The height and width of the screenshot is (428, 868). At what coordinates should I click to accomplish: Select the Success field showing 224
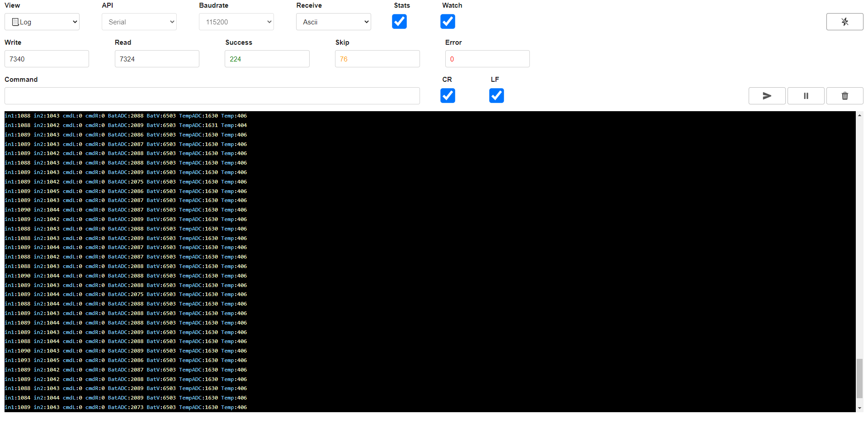tap(267, 58)
